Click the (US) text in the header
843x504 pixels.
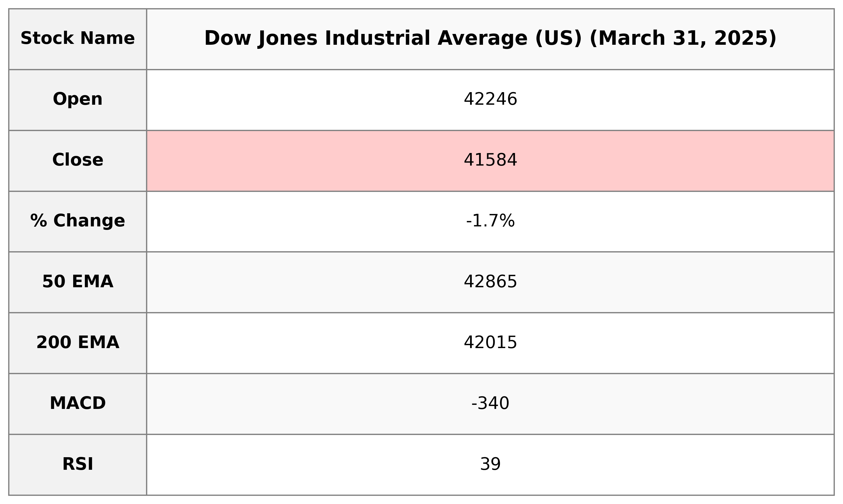558,38
